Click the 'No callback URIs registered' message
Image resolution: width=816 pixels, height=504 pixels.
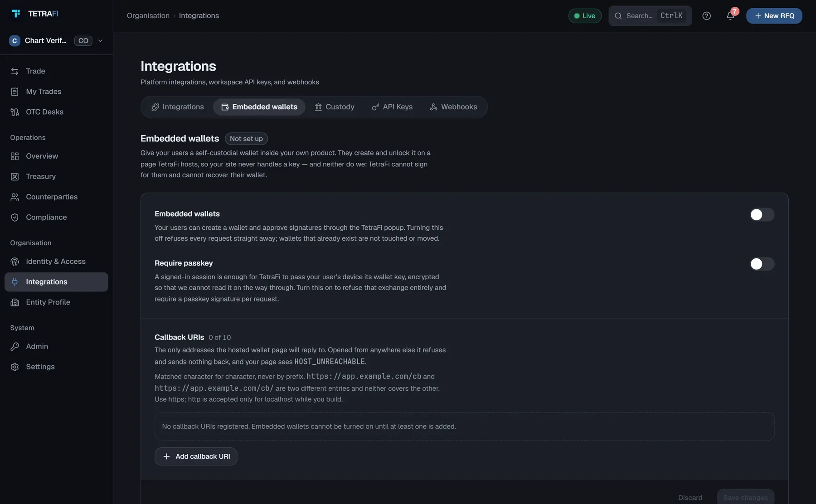[x=309, y=426]
